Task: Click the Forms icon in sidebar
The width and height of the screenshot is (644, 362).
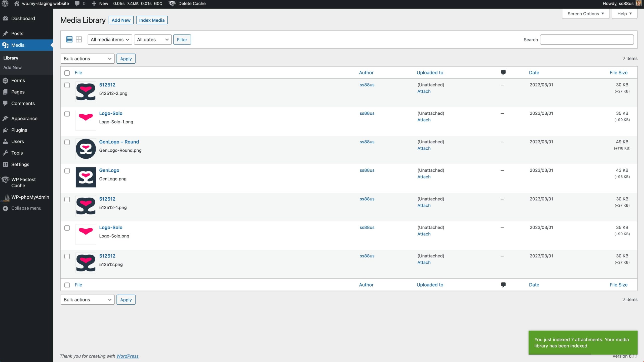Action: pyautogui.click(x=5, y=80)
